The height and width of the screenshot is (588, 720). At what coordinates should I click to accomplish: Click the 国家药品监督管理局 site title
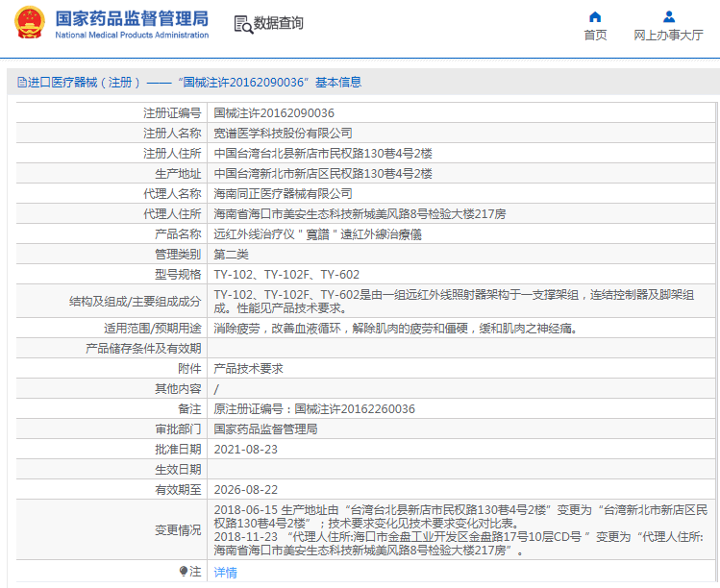click(131, 18)
